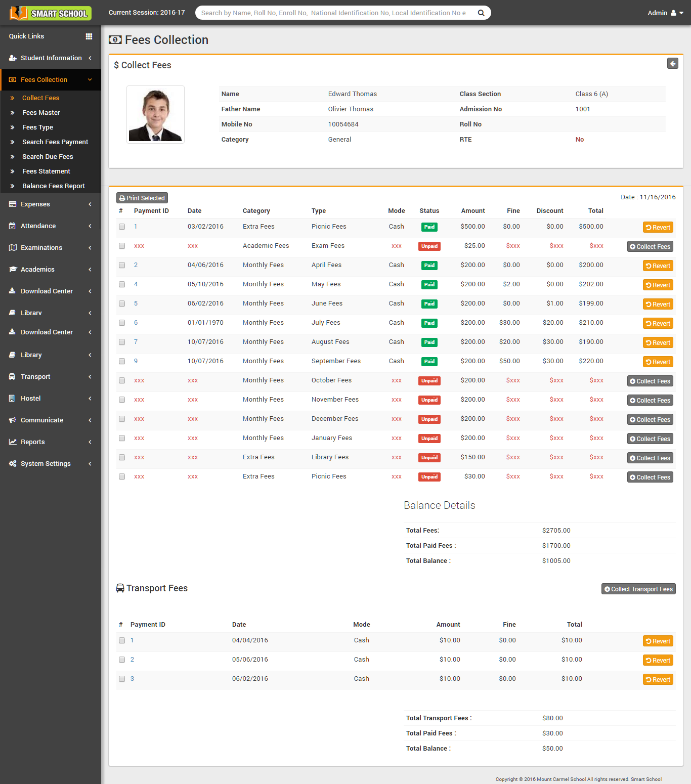Expand the Expenses sidebar section

[x=35, y=204]
